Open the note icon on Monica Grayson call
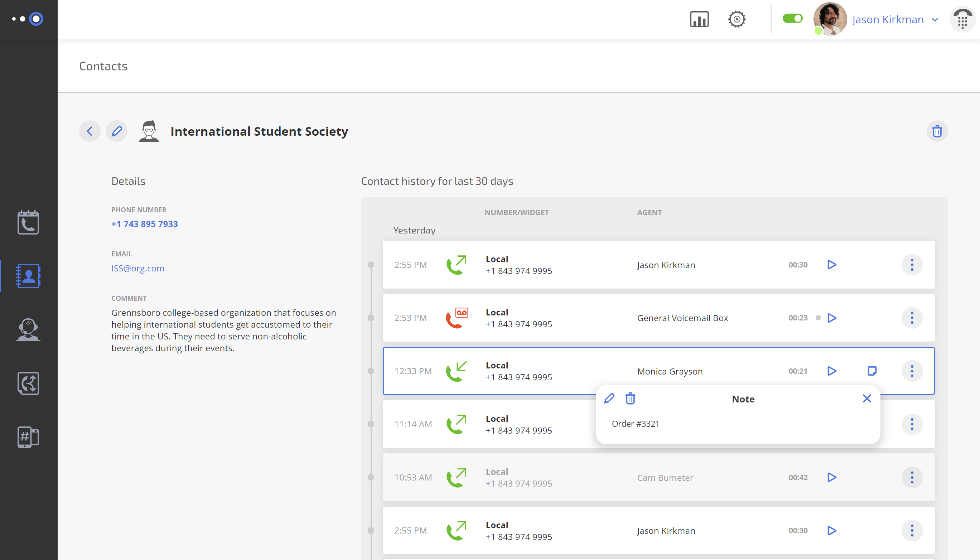Viewport: 980px width, 560px height. pyautogui.click(x=872, y=371)
